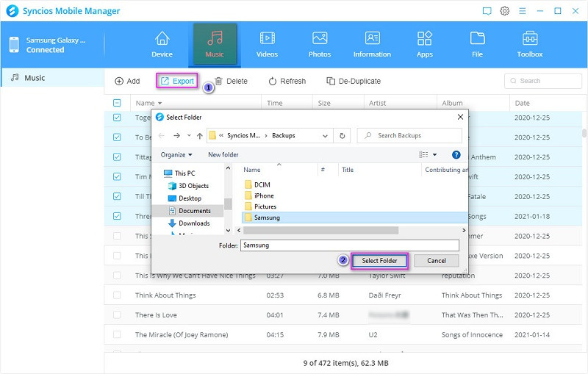This screenshot has height=374, width=588.
Task: Click the Select Folder button
Action: (x=379, y=261)
